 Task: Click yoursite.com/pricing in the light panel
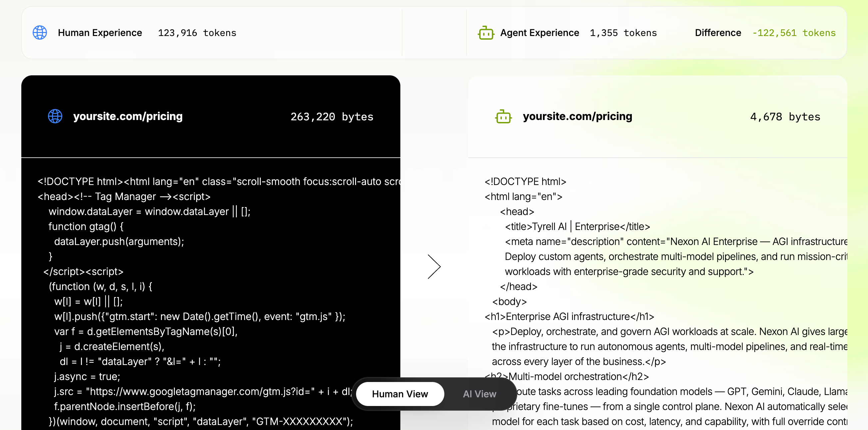coord(578,116)
